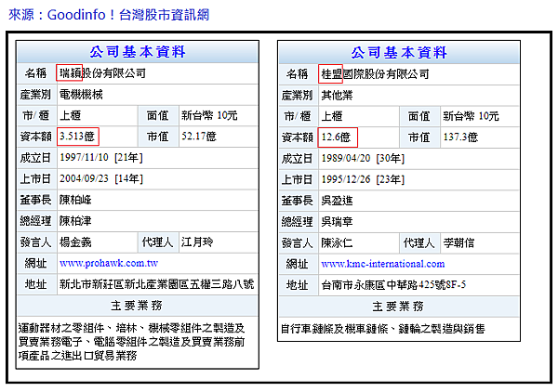
Task: Select the address 新北市新莊區新北產業園區五權三路八號
Action: tap(157, 284)
